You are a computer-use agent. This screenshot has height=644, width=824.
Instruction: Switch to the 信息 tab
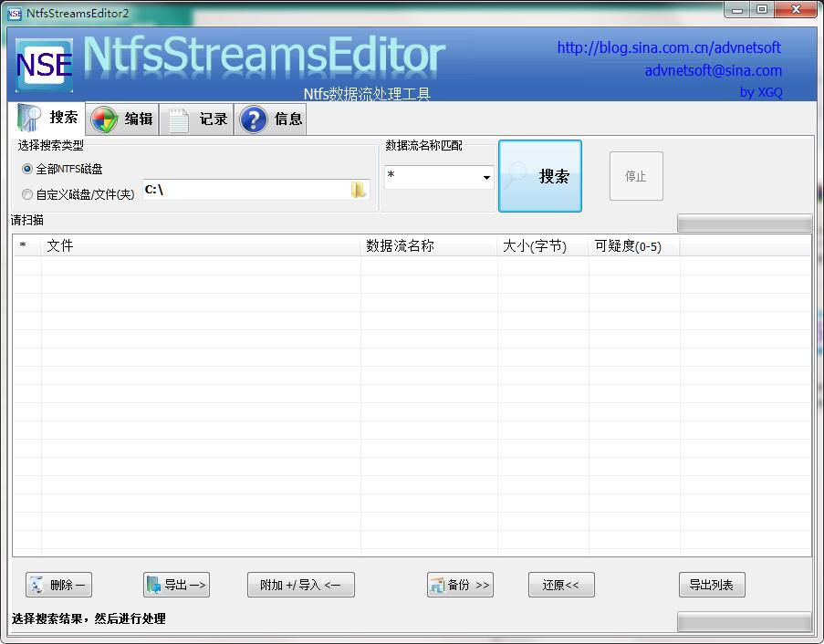point(270,119)
